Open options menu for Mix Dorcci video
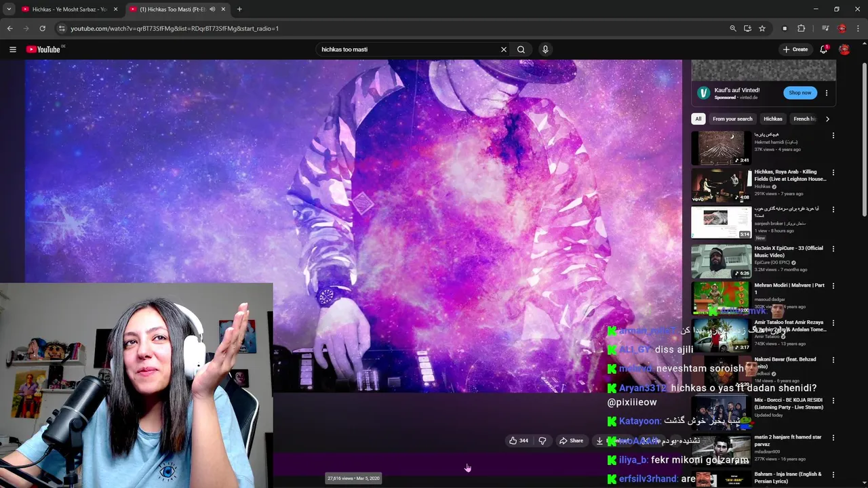Image resolution: width=868 pixels, height=488 pixels. pos(833,401)
